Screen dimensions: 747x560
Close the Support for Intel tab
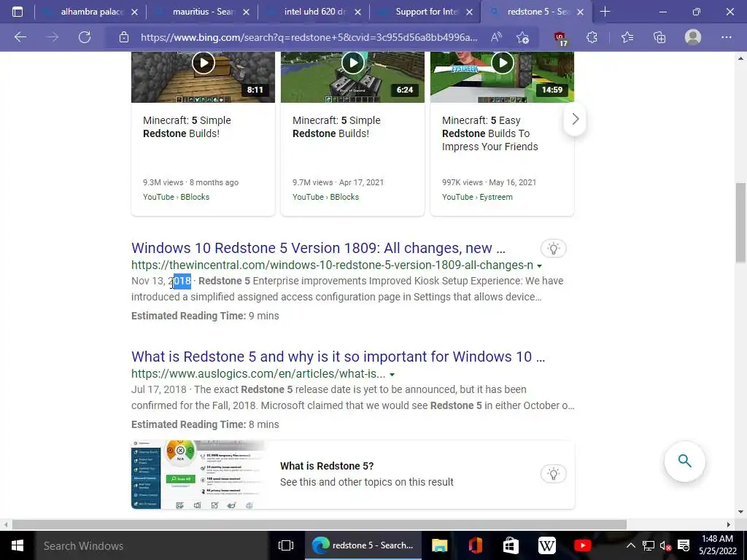click(x=469, y=12)
